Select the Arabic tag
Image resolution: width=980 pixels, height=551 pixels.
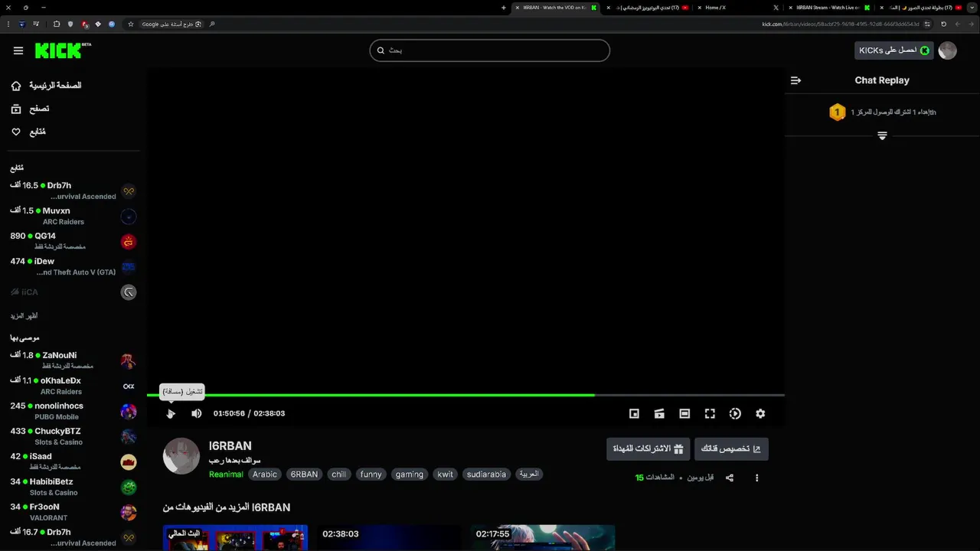pyautogui.click(x=265, y=474)
